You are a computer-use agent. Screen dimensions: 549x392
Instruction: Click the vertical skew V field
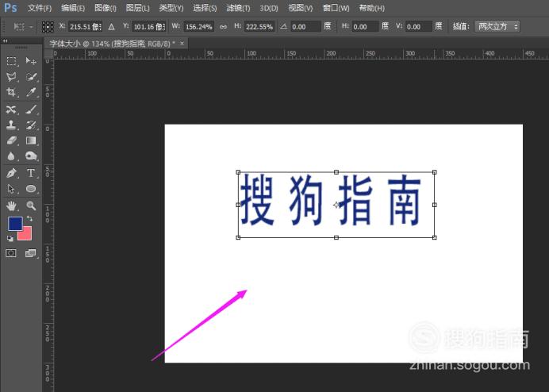tap(418, 27)
